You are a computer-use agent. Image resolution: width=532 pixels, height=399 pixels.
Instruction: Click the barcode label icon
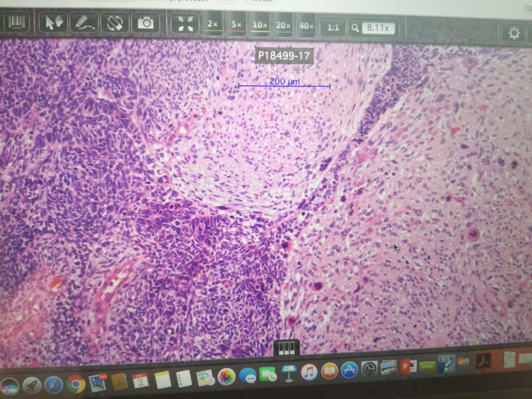click(x=18, y=22)
